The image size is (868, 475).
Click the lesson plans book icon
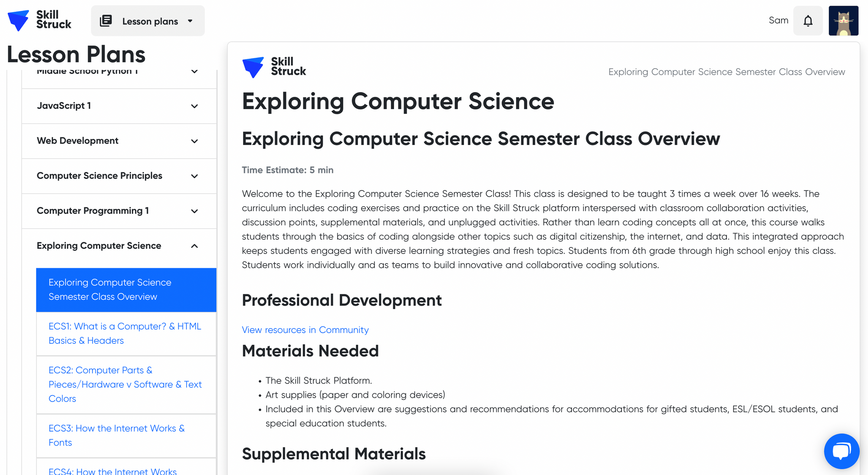click(x=106, y=21)
